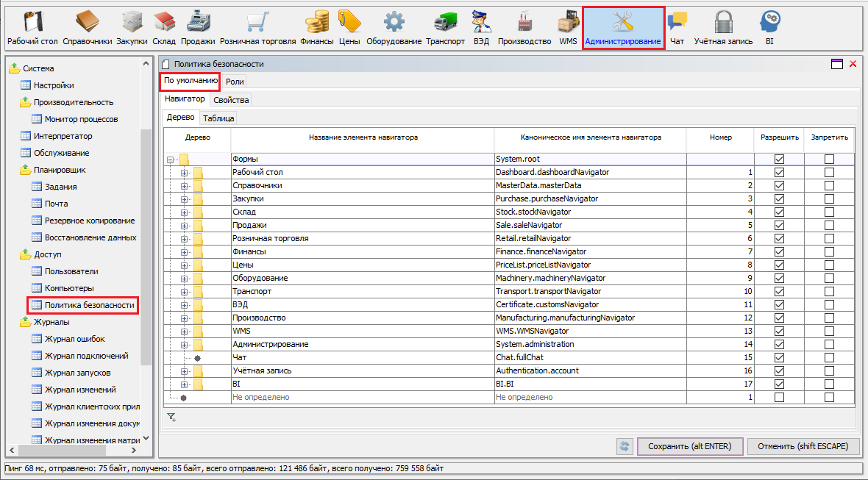Switch to the Роли tab
This screenshot has width=868, height=480.
(x=235, y=82)
